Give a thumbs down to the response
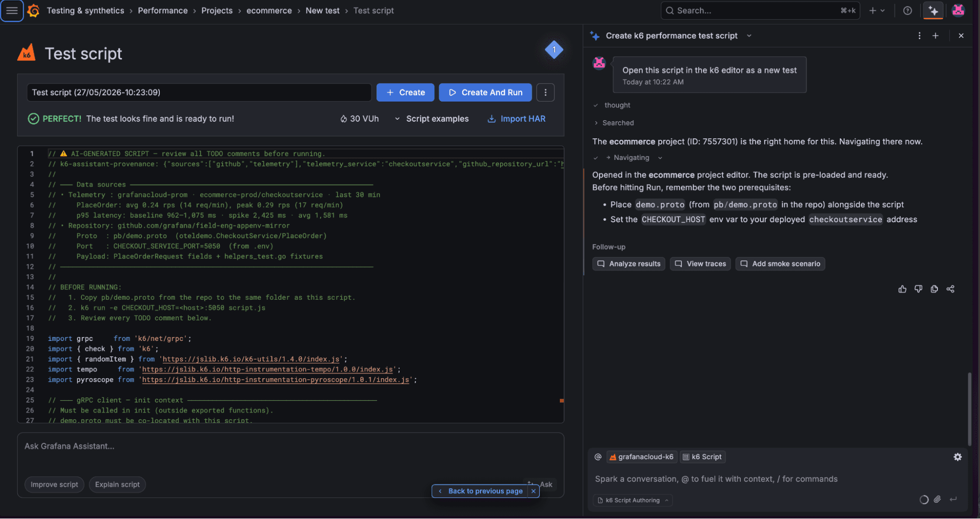The width and height of the screenshot is (980, 519). coord(918,289)
